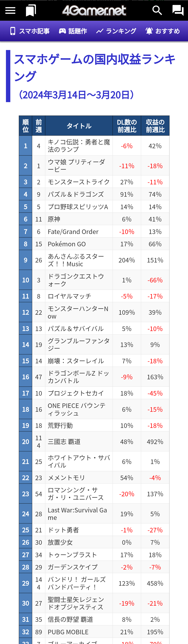Tap the 収益の前週比 column header
This screenshot has width=188, height=644.
click(155, 126)
